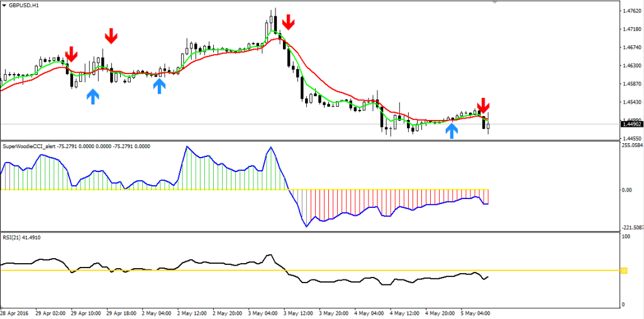Screen dimensions: 644x319
Task: Click the gray chart shift triangle marker
Action: [x=495, y=3]
